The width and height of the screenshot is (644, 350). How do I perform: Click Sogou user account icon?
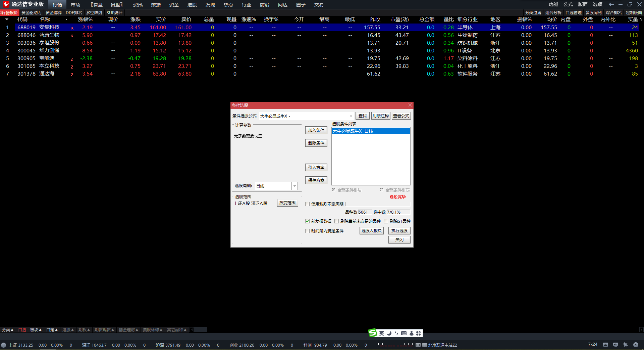pyautogui.click(x=412, y=333)
